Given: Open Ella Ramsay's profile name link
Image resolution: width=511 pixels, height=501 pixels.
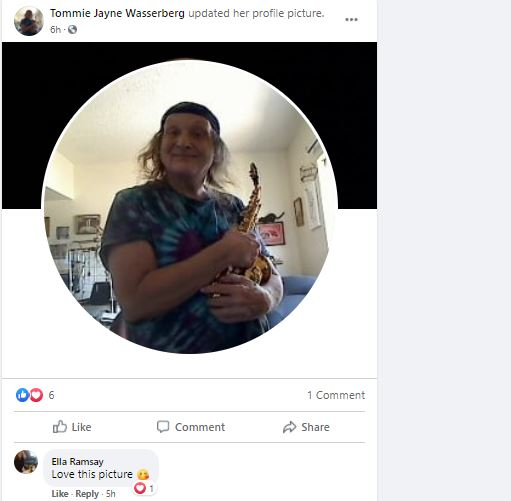Looking at the screenshot, I should click(77, 462).
